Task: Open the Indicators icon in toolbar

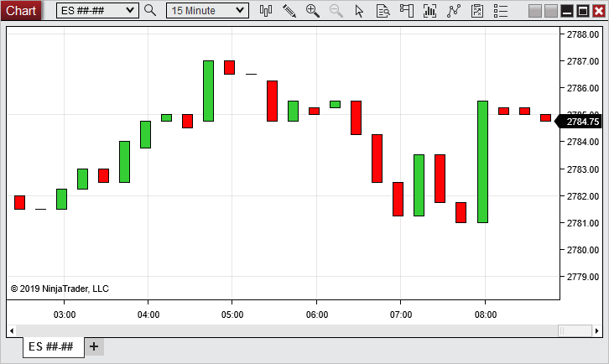Action: coord(430,10)
